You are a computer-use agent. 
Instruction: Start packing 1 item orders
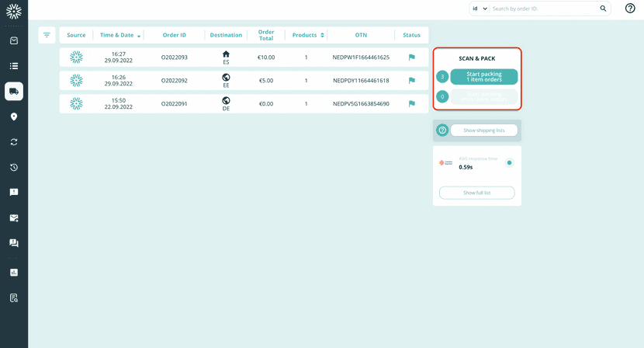click(x=483, y=76)
